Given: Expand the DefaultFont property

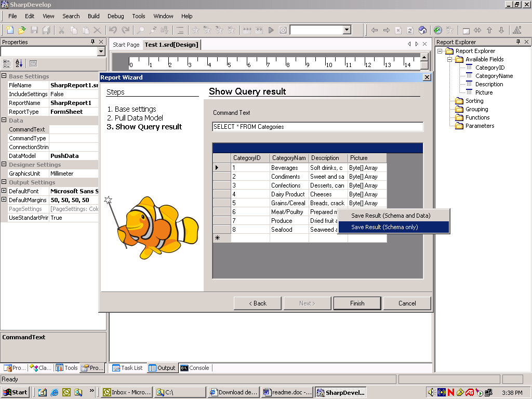Looking at the screenshot, I should coord(4,191).
